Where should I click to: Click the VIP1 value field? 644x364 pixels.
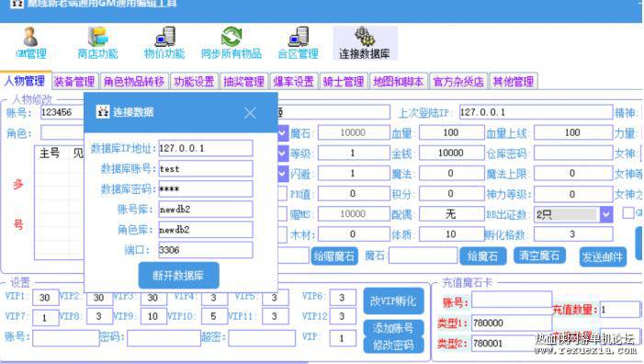(x=45, y=298)
